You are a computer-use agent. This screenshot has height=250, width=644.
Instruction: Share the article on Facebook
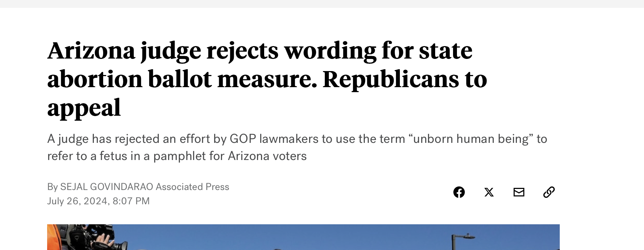click(459, 192)
